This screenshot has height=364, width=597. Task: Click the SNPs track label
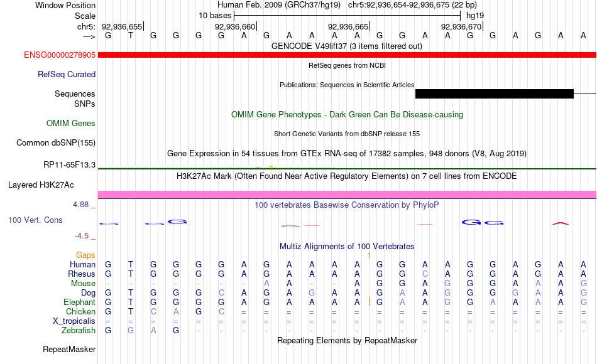pyautogui.click(x=85, y=104)
